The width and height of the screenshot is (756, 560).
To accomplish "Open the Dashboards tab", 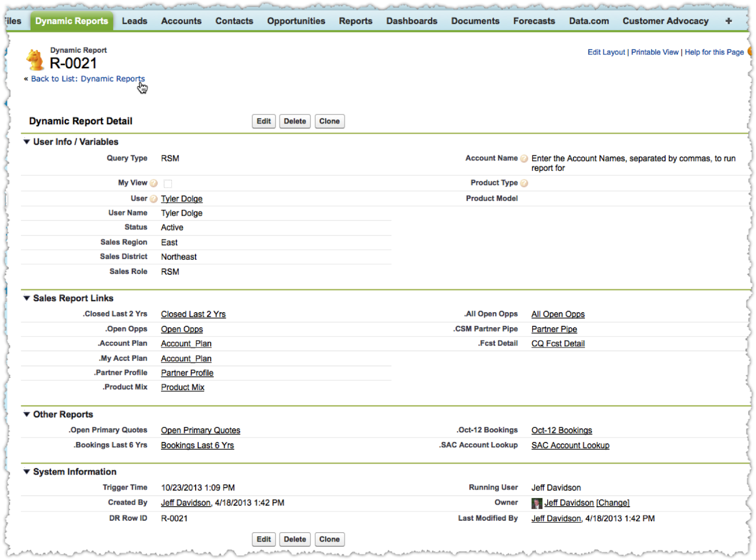I will 412,21.
